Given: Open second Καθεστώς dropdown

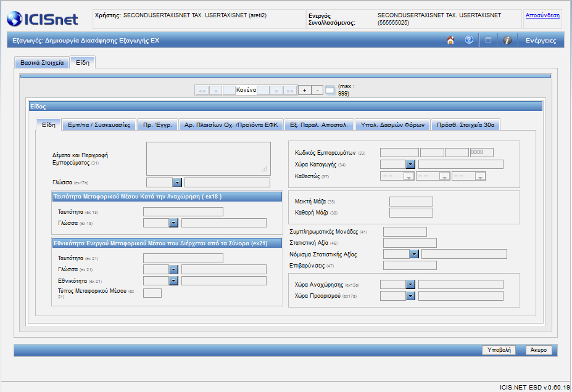Looking at the screenshot, I should [x=433, y=176].
